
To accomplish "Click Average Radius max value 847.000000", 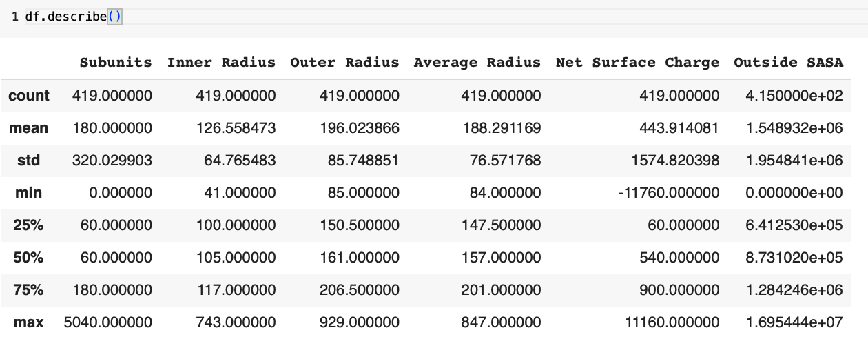I will (x=502, y=322).
